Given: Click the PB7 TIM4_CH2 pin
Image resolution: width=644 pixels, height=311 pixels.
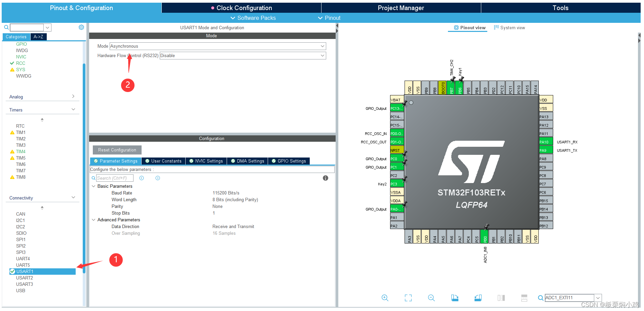Looking at the screenshot, I should [451, 88].
